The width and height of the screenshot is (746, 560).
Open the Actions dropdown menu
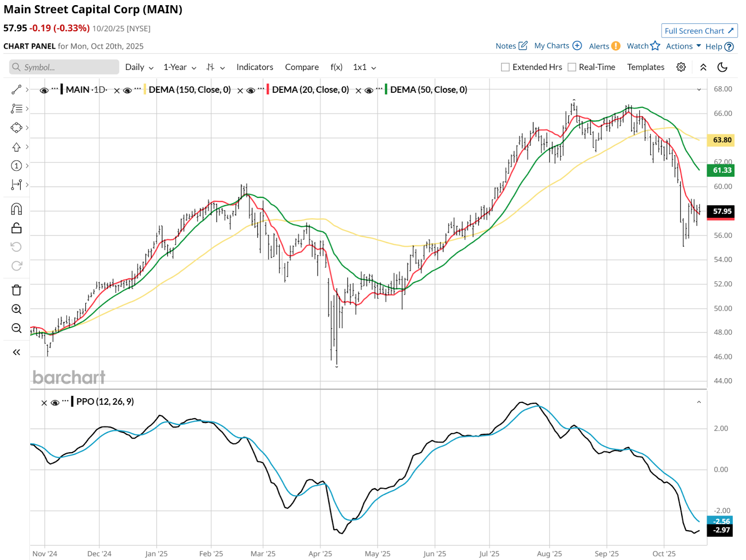[684, 46]
